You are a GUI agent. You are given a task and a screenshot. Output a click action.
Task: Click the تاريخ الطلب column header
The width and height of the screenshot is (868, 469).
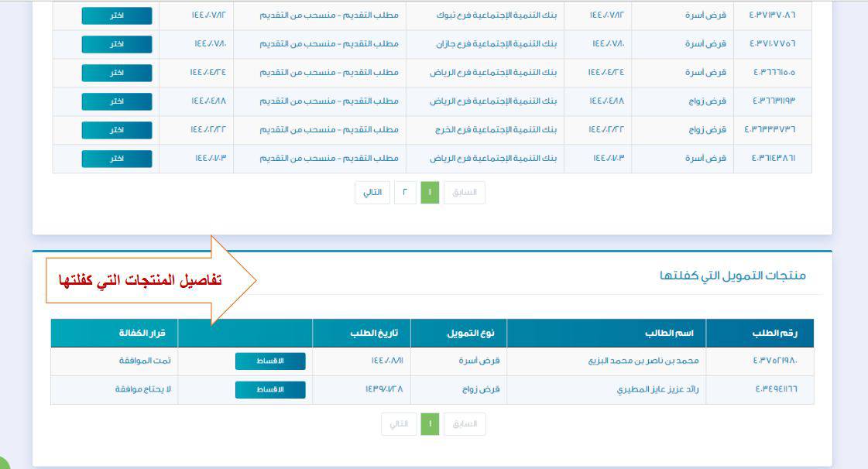click(362, 333)
